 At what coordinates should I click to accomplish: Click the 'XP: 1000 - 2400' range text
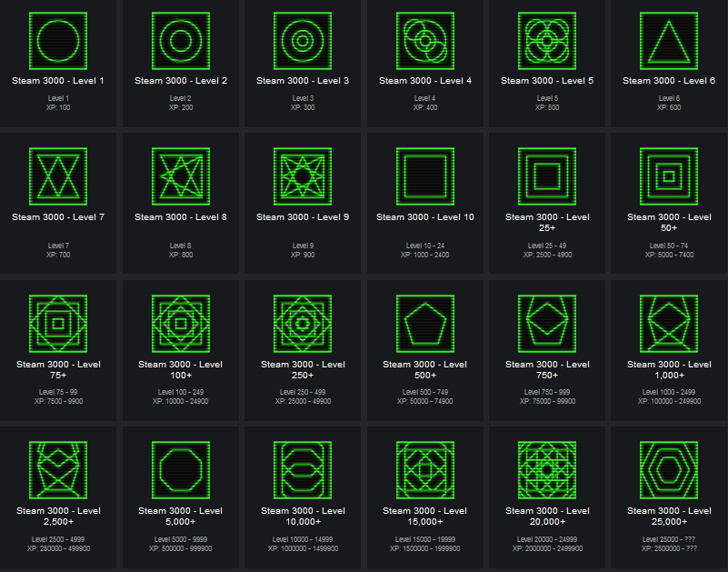(425, 255)
